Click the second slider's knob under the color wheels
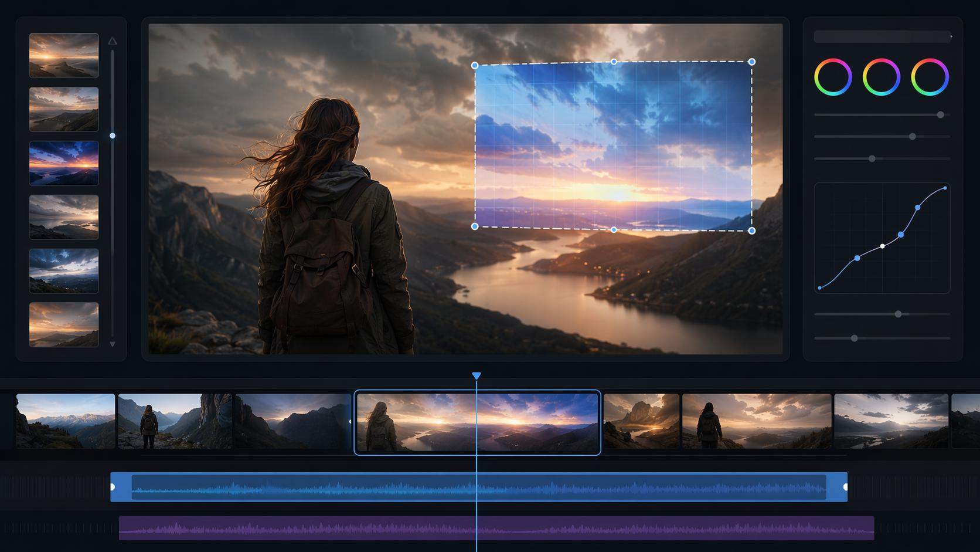Viewport: 980px width, 552px height. [913, 137]
